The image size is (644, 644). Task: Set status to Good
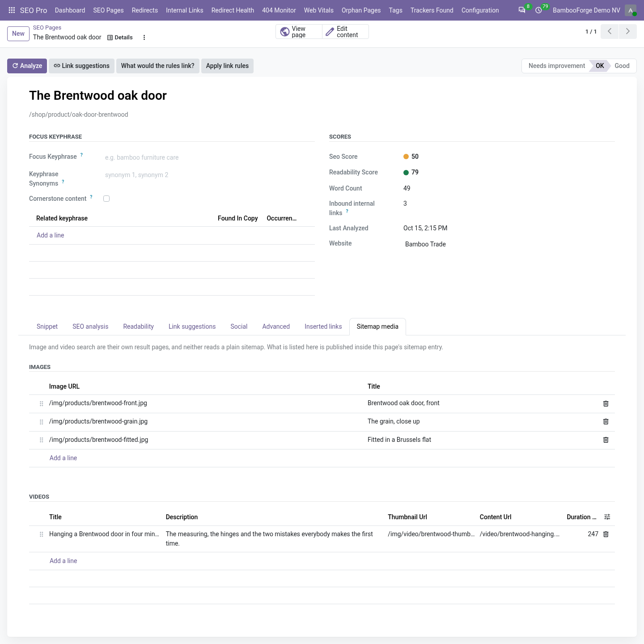pyautogui.click(x=622, y=66)
